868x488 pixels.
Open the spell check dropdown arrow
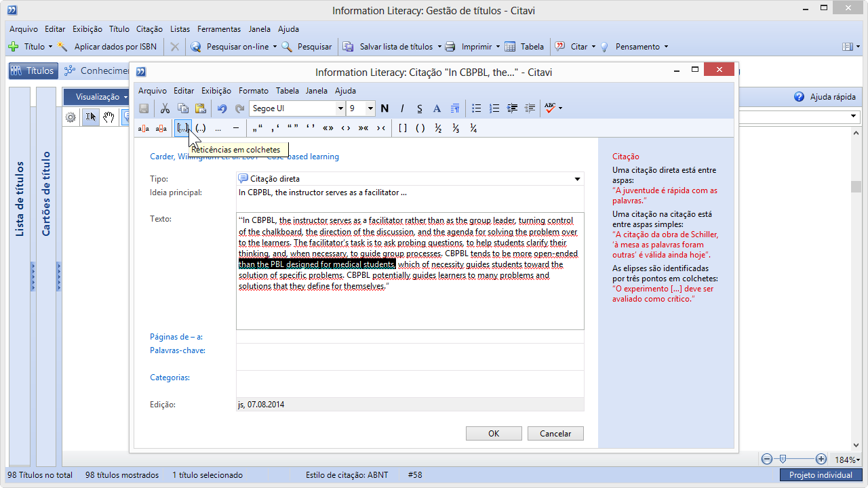point(560,108)
